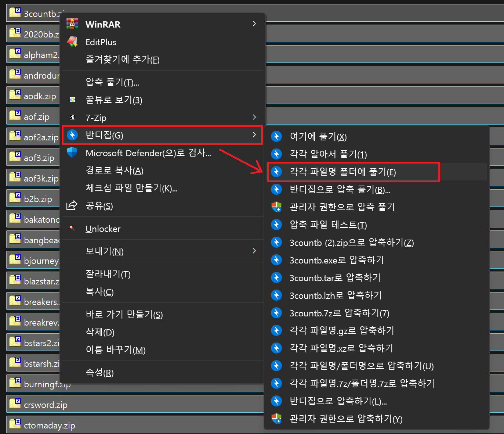Select 압축 풀기(T)... menu entry
This screenshot has width=504, height=434.
(x=112, y=82)
